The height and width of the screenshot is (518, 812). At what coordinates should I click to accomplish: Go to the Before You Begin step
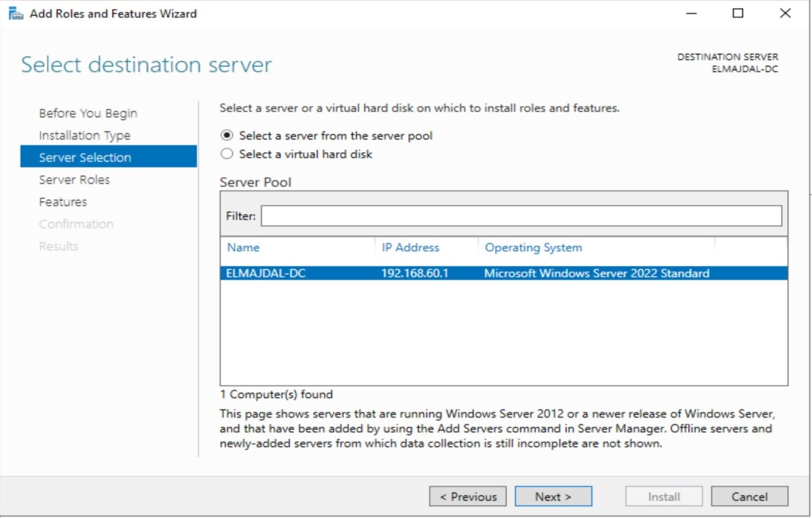point(87,113)
